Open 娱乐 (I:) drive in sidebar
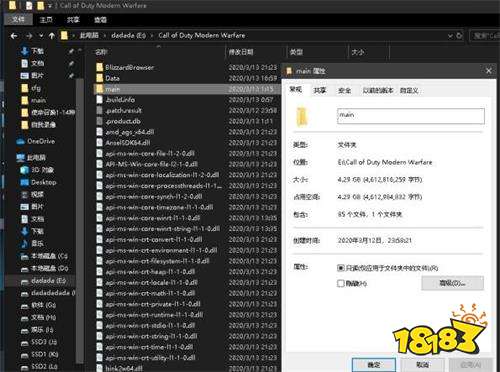This screenshot has width=500, height=372. click(x=37, y=330)
